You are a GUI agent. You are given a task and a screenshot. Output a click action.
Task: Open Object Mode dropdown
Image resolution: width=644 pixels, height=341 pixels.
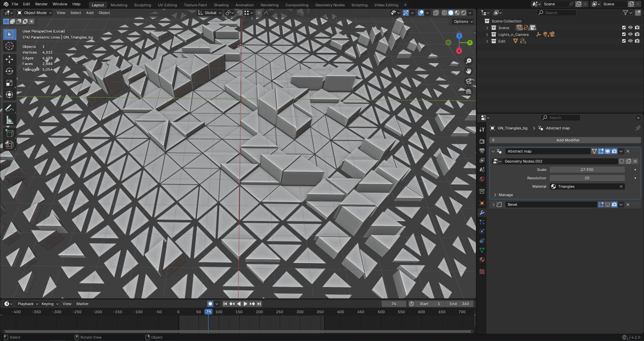35,13
